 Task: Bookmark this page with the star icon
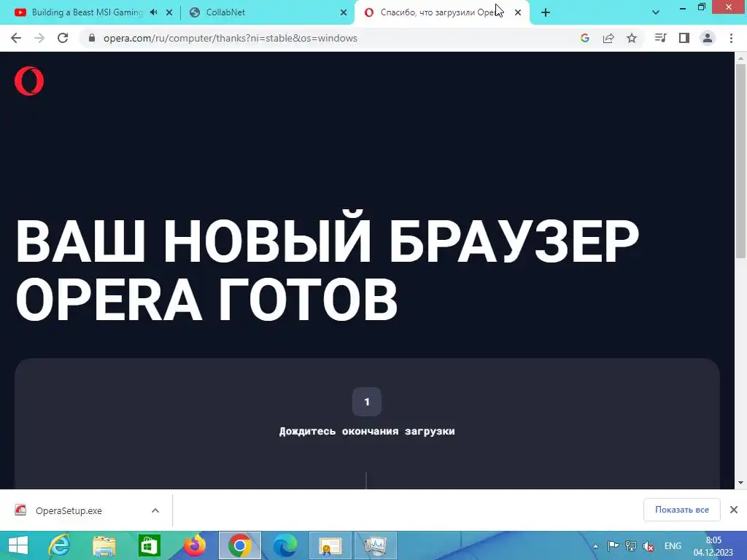[x=632, y=38]
